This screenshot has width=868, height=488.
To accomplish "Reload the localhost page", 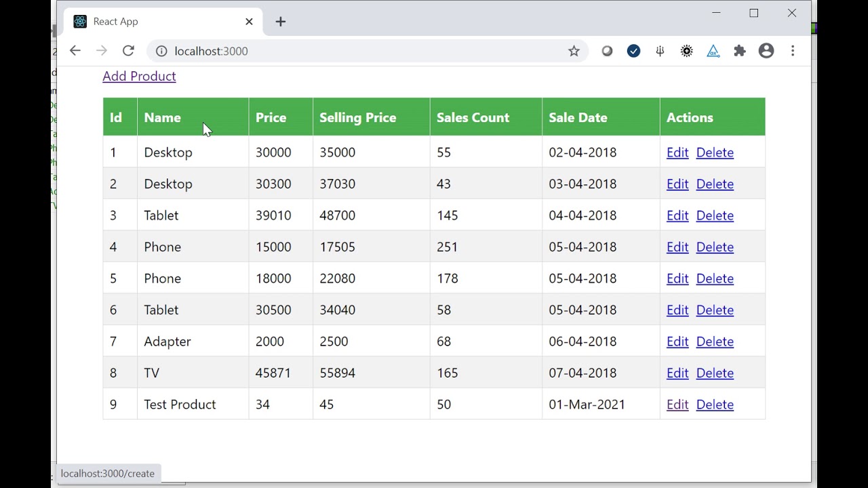I will point(128,51).
